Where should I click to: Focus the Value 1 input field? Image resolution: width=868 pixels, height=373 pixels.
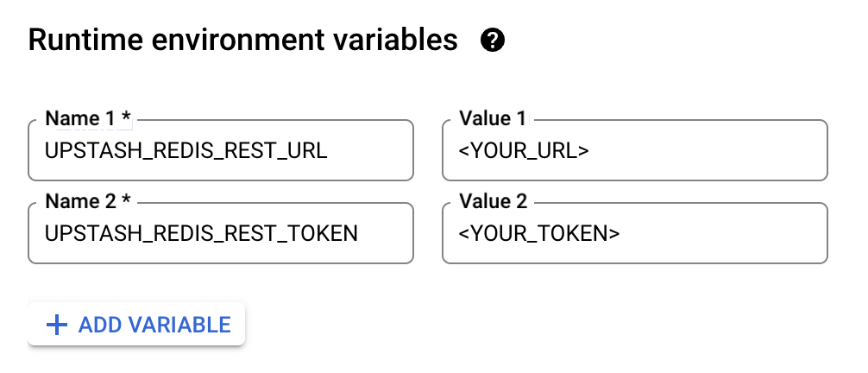[634, 150]
